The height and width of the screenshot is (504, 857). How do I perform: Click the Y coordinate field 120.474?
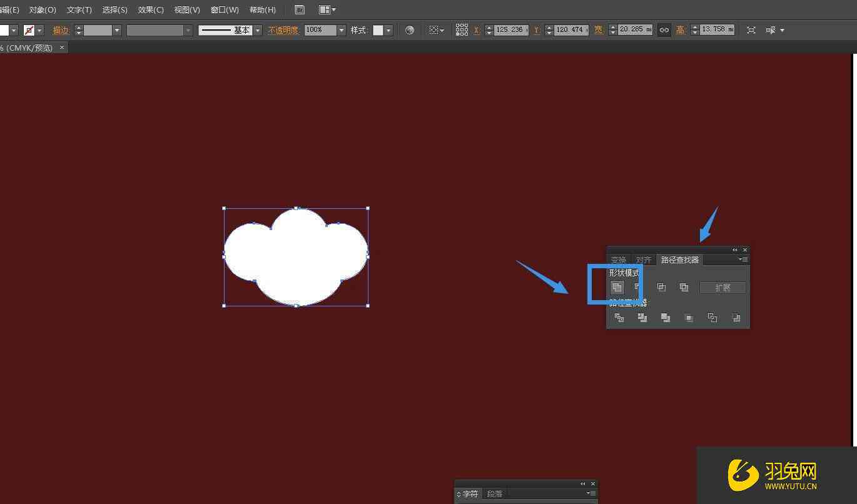(x=571, y=29)
